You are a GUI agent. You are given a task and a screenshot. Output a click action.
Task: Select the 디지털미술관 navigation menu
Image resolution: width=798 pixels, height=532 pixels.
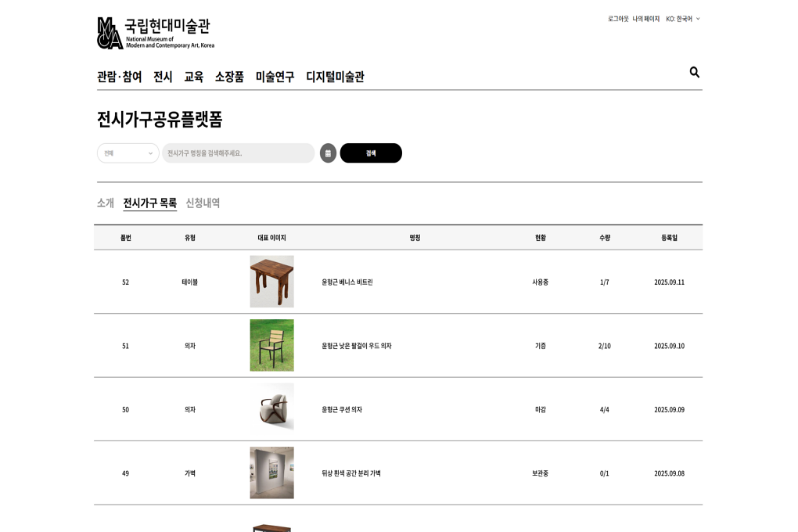336,77
